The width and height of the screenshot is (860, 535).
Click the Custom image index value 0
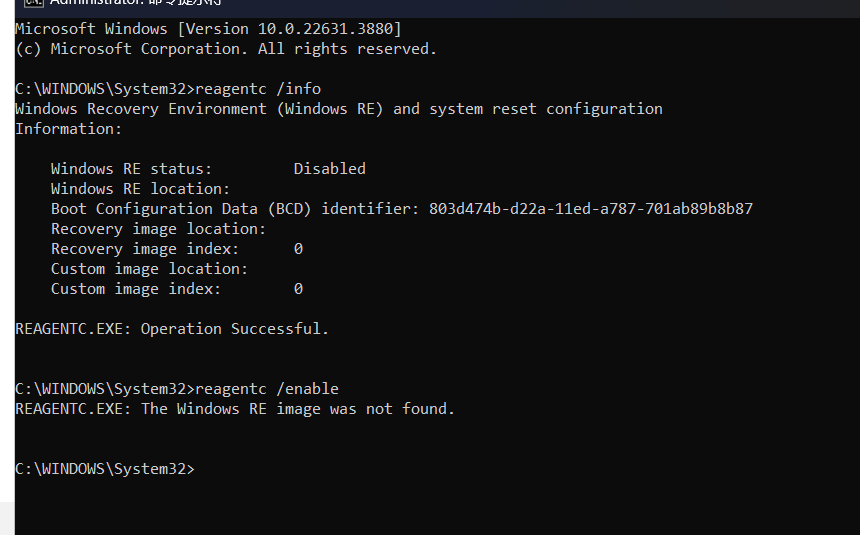point(298,289)
